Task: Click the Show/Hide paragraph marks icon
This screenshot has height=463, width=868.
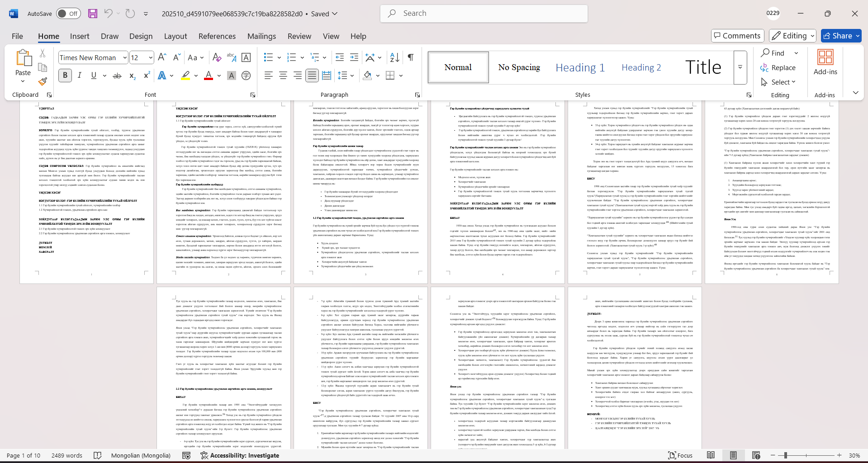Action: 411,57
